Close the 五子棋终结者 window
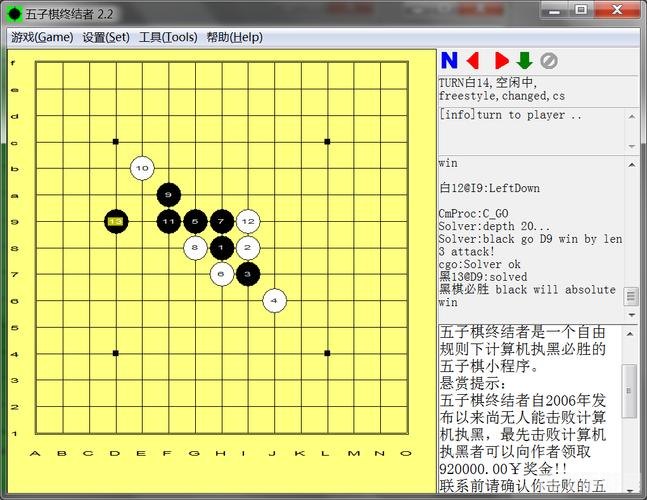The image size is (647, 500). [x=617, y=9]
